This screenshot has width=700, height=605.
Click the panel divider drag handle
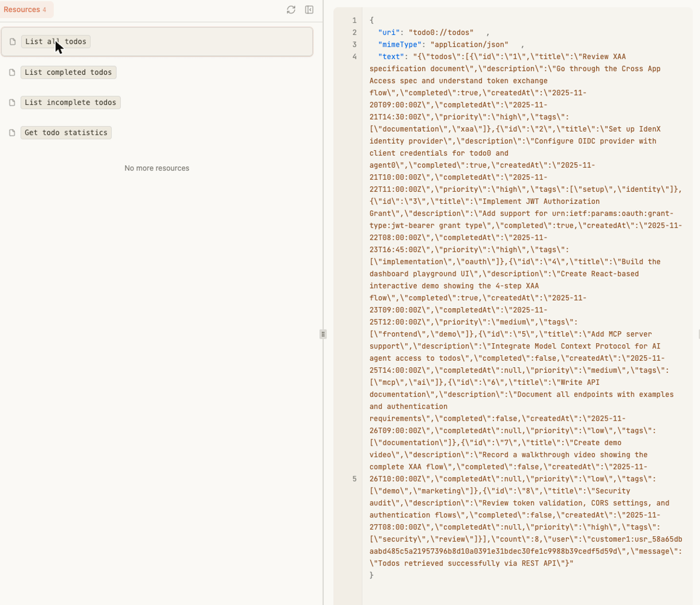coord(323,334)
